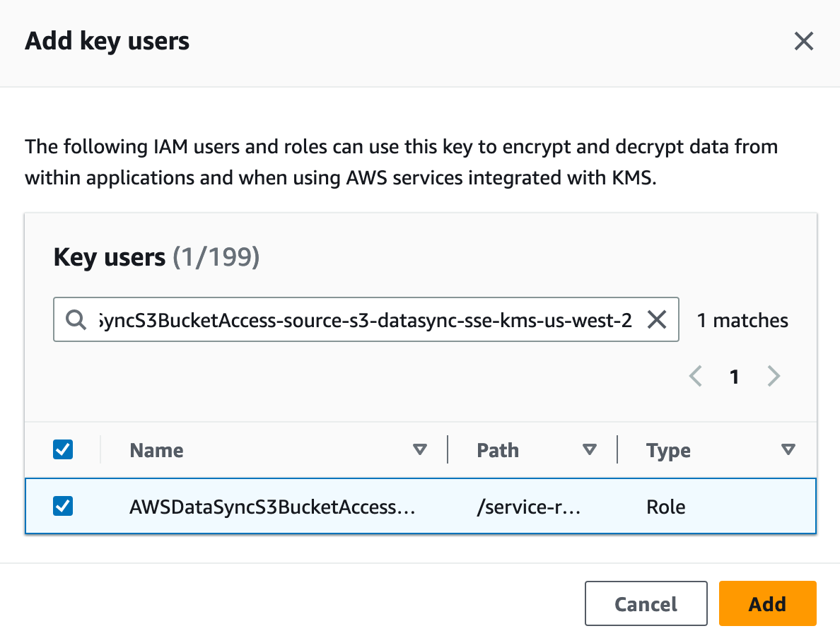Open the Name column filter dropdown

coord(420,449)
